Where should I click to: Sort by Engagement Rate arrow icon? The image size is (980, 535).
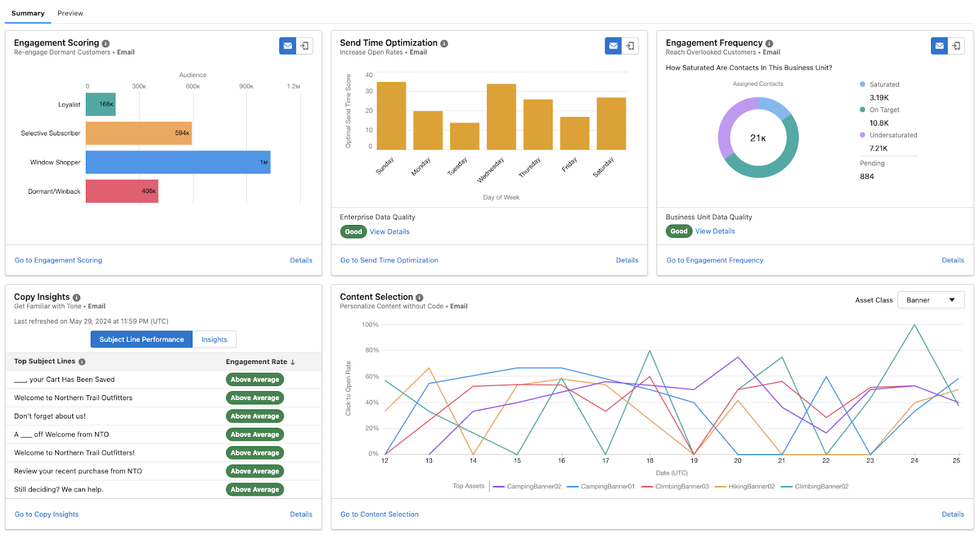point(293,362)
